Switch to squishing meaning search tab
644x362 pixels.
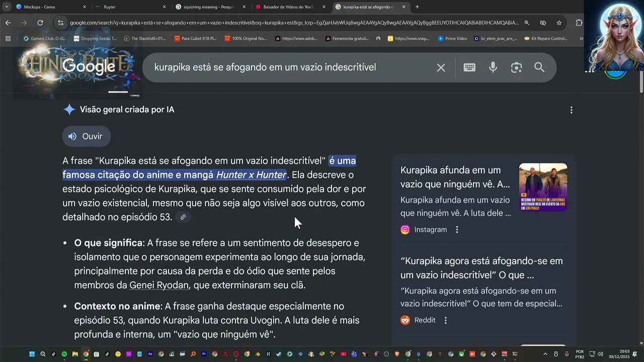coord(210,7)
